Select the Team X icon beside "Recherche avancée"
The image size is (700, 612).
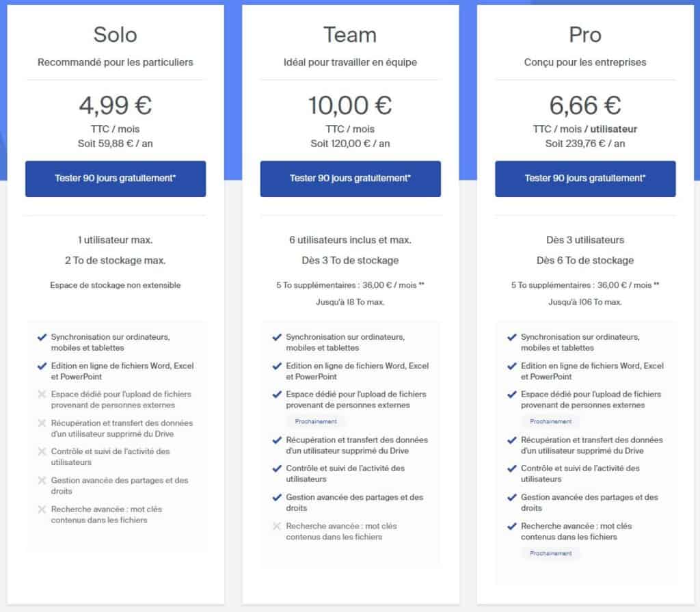277,527
